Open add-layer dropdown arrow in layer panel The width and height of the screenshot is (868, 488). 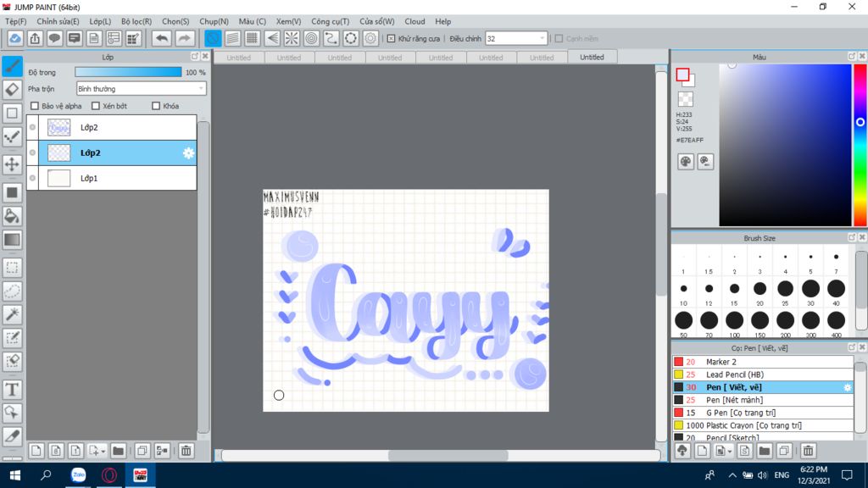coord(103,452)
